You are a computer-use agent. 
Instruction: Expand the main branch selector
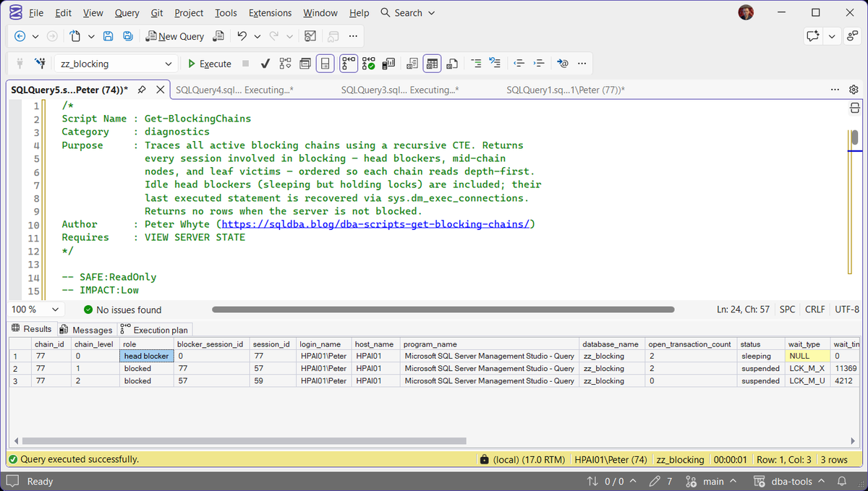pyautogui.click(x=711, y=481)
